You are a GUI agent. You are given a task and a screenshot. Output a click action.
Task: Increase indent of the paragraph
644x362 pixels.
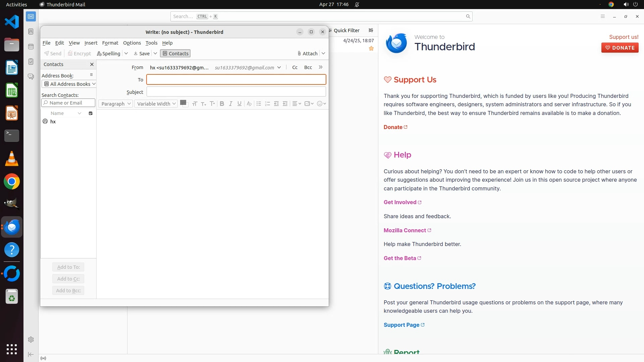[285, 104]
